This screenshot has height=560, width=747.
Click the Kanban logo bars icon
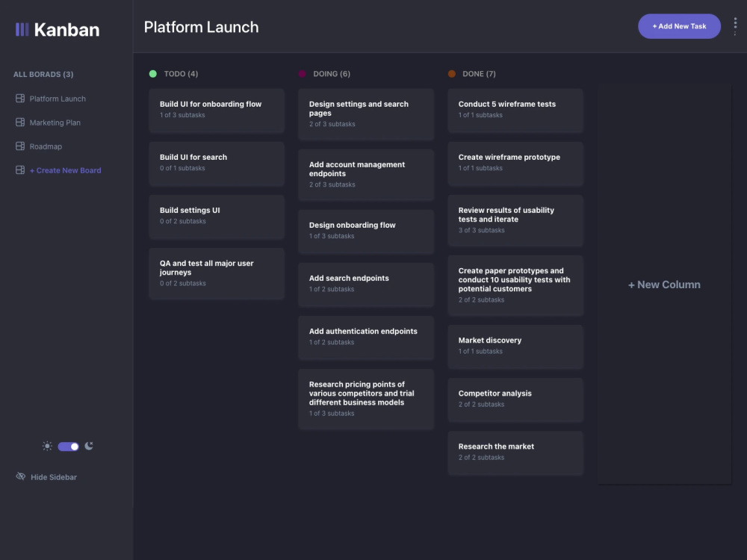tap(22, 30)
